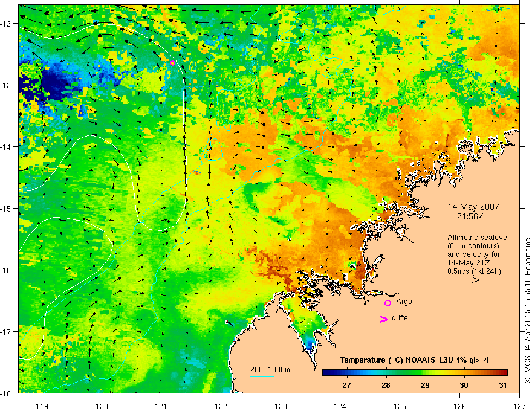The width and height of the screenshot is (532, 411).
Task: Click the longitude 127 axis label
Action: 519,406
